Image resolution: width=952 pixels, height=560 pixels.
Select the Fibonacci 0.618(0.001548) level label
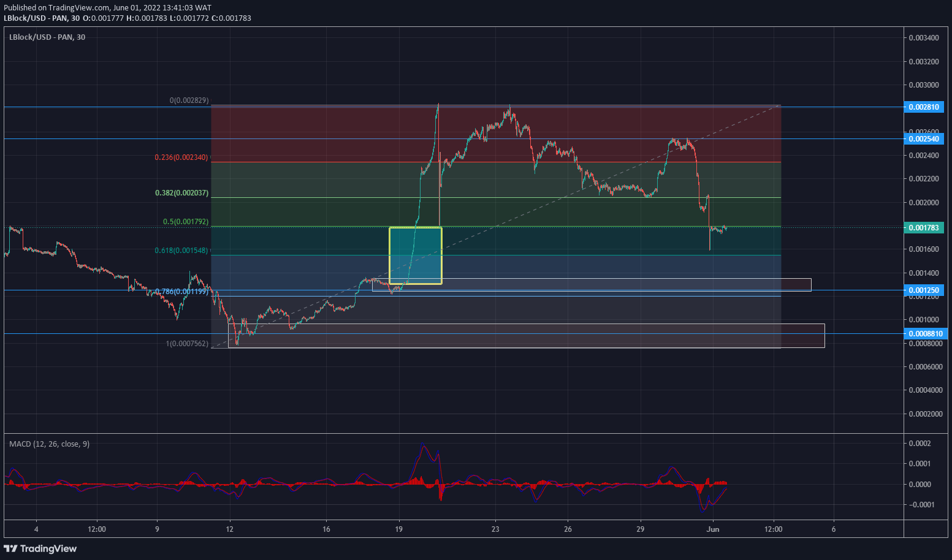[181, 251]
